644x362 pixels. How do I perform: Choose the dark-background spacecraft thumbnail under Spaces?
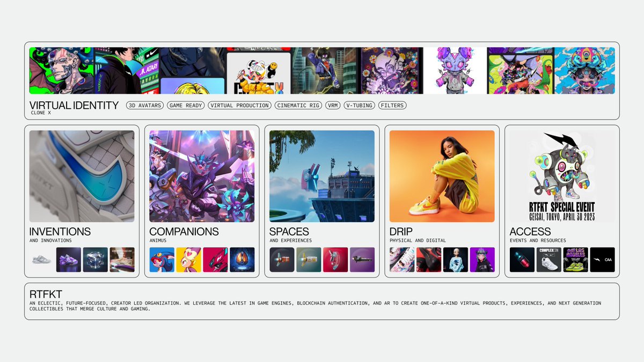[x=282, y=260]
